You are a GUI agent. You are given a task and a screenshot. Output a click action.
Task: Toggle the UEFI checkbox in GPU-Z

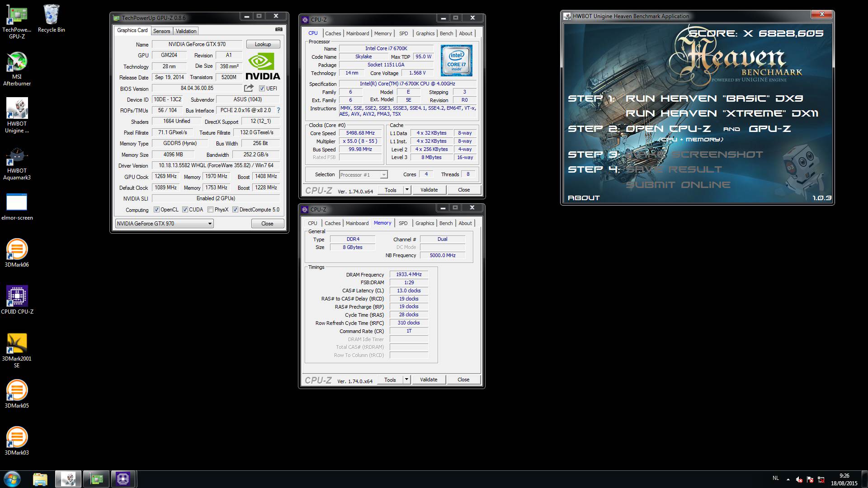(262, 89)
